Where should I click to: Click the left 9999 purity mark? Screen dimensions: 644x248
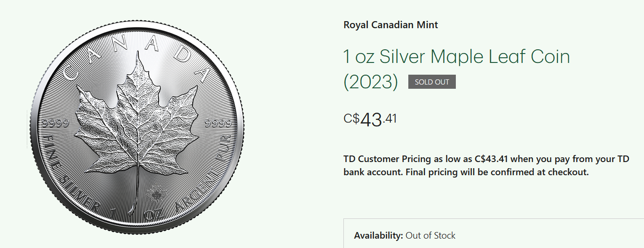(56, 124)
